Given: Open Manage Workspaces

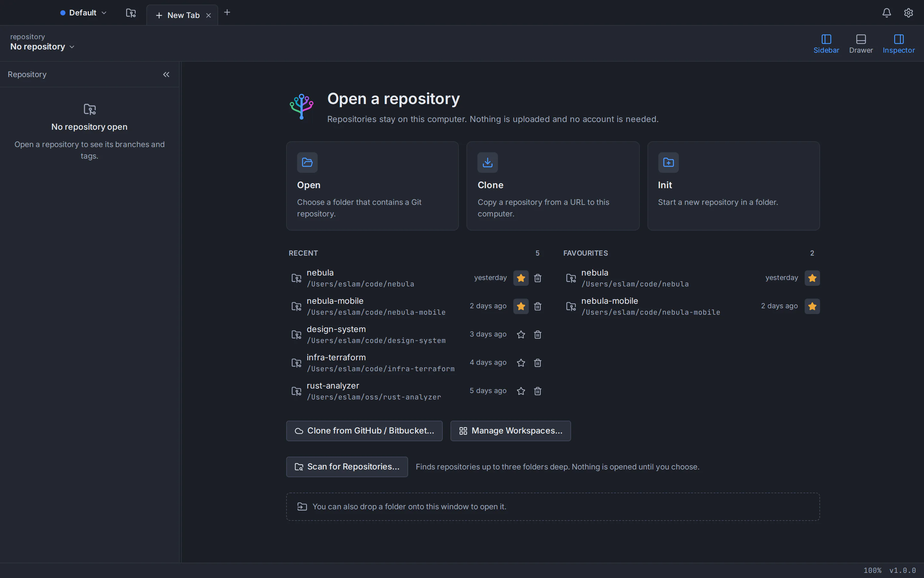Looking at the screenshot, I should (x=510, y=431).
